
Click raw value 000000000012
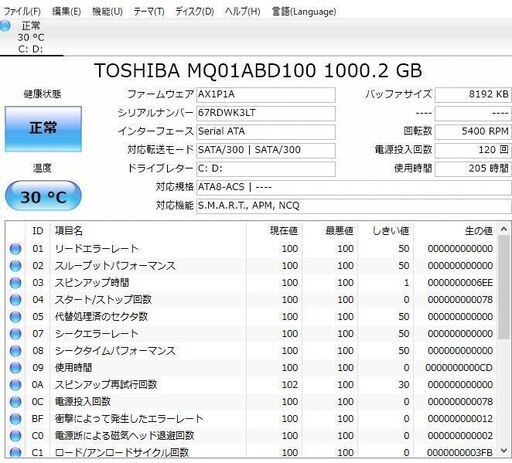460,419
